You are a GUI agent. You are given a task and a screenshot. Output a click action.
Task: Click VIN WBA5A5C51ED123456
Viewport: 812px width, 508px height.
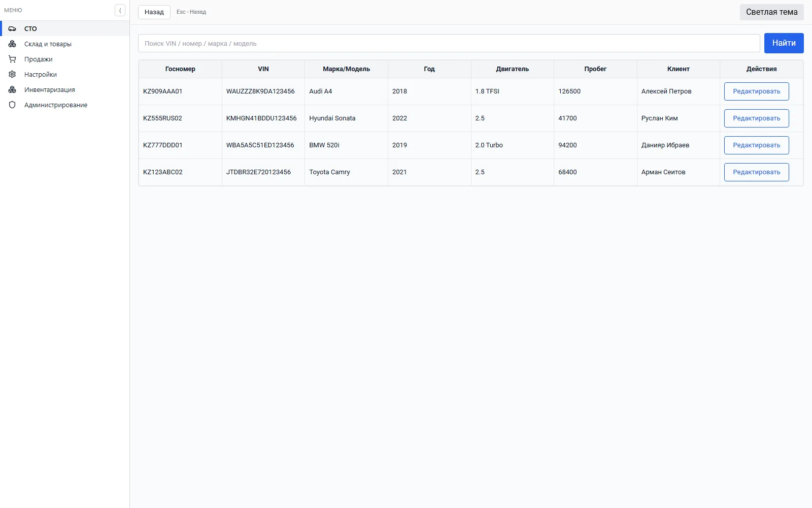(x=260, y=145)
